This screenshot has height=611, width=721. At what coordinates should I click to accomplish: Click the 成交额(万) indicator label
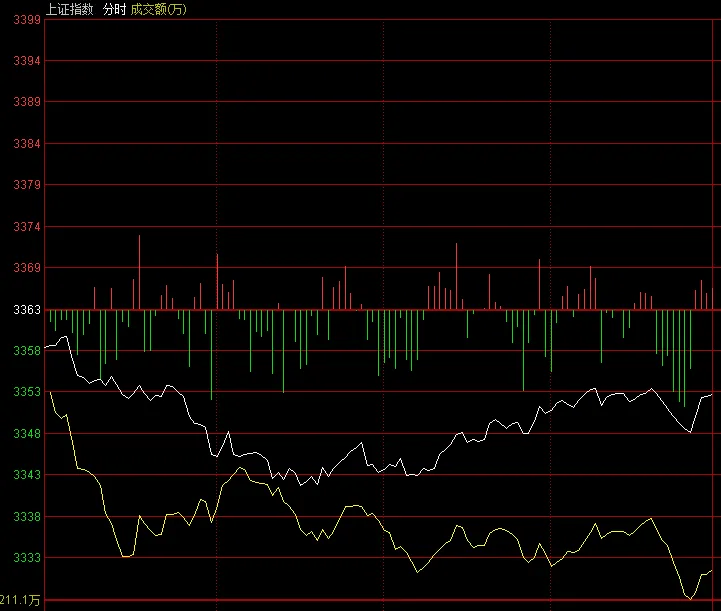(x=159, y=9)
